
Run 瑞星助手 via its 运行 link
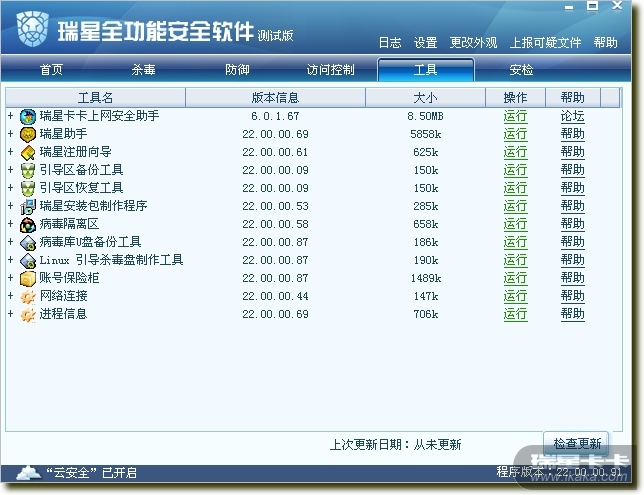click(515, 134)
